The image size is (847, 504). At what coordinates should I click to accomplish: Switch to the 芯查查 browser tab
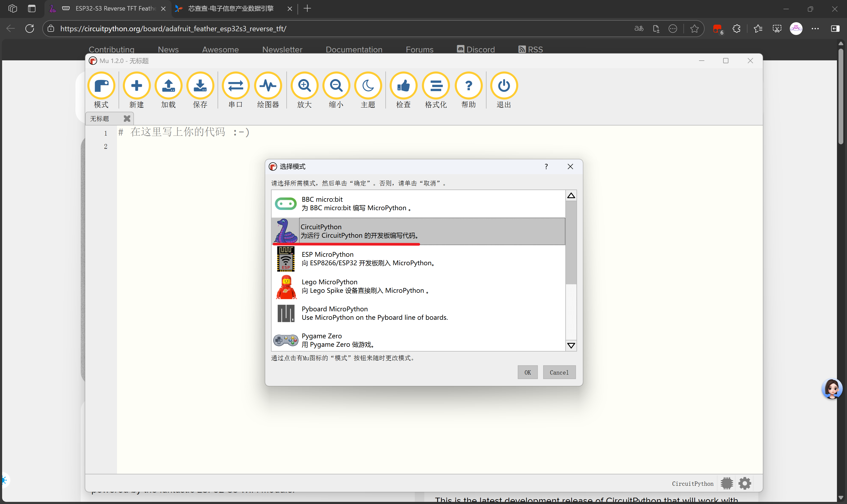click(231, 8)
